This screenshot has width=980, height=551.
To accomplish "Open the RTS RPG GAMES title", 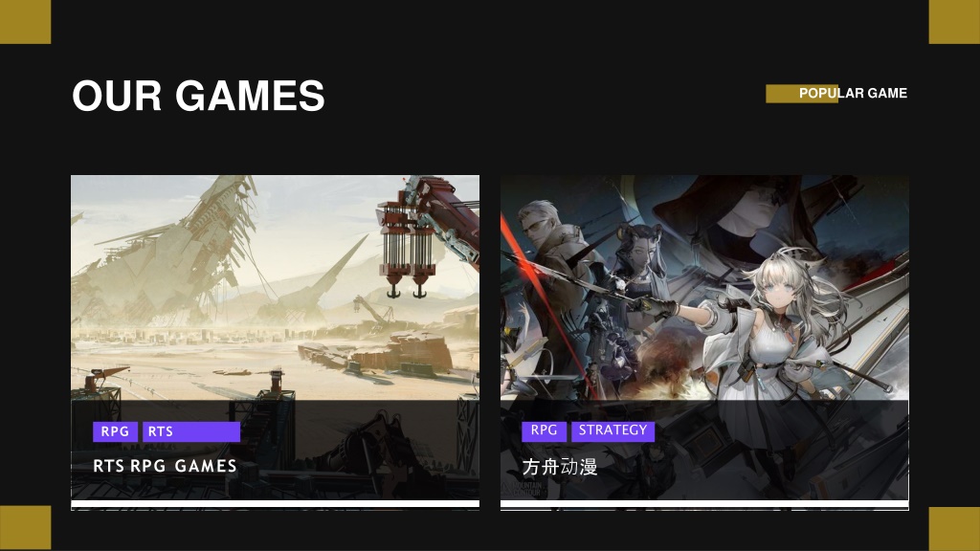I will coord(165,466).
